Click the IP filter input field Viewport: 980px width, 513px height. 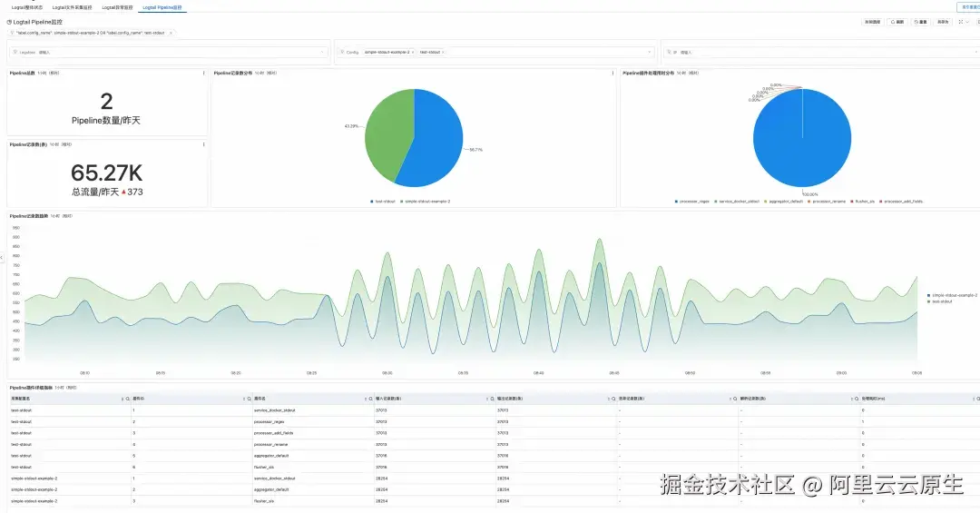[821, 52]
